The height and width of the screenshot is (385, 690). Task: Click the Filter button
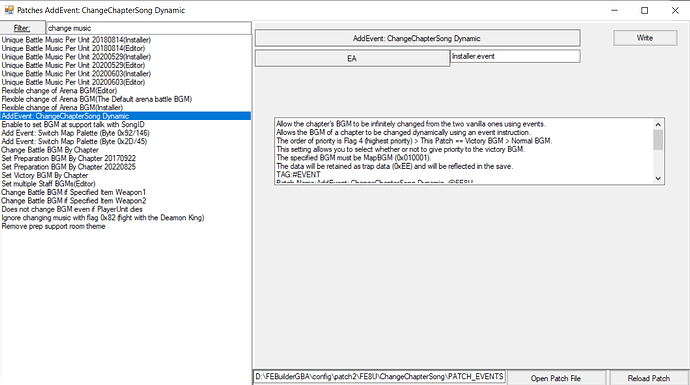(22, 28)
